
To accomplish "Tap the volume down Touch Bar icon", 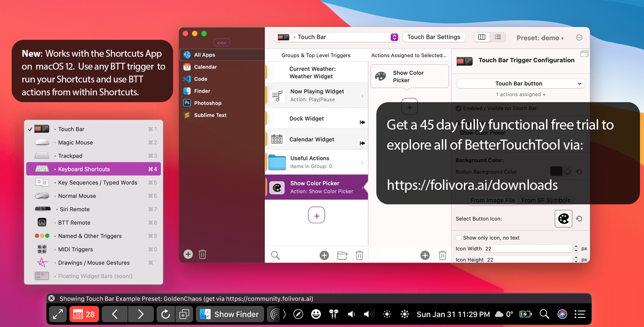I will (x=351, y=314).
